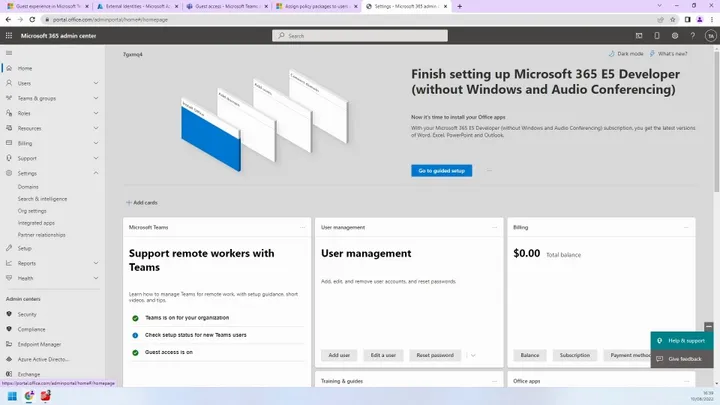The width and height of the screenshot is (720, 405).
Task: Expand the Users menu chevron
Action: click(96, 83)
